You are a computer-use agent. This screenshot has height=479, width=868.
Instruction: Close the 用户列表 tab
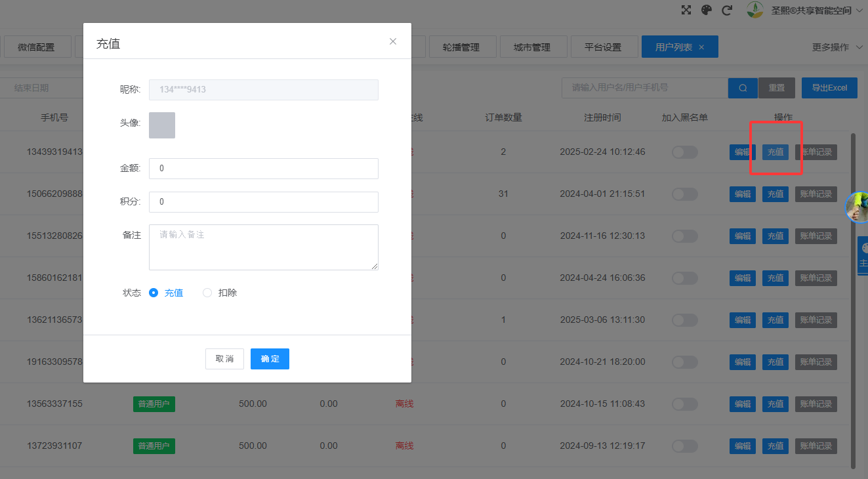(701, 47)
